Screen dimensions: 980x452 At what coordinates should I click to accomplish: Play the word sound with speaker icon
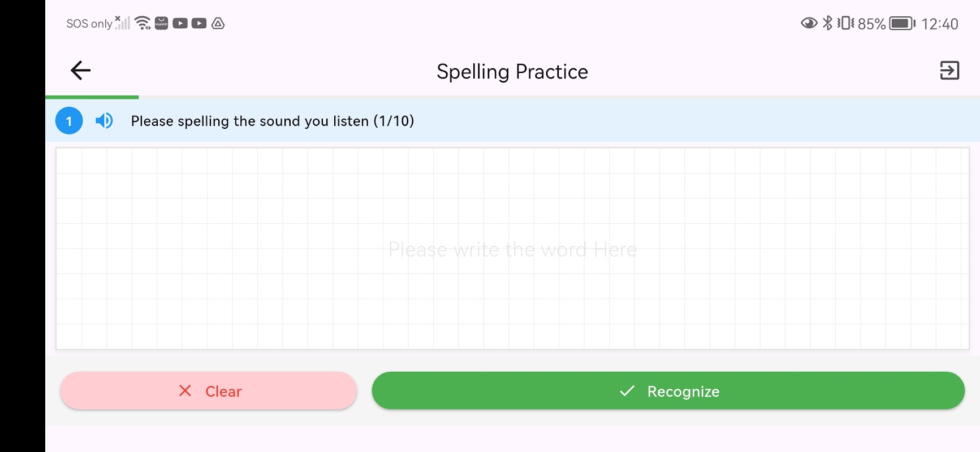point(104,121)
